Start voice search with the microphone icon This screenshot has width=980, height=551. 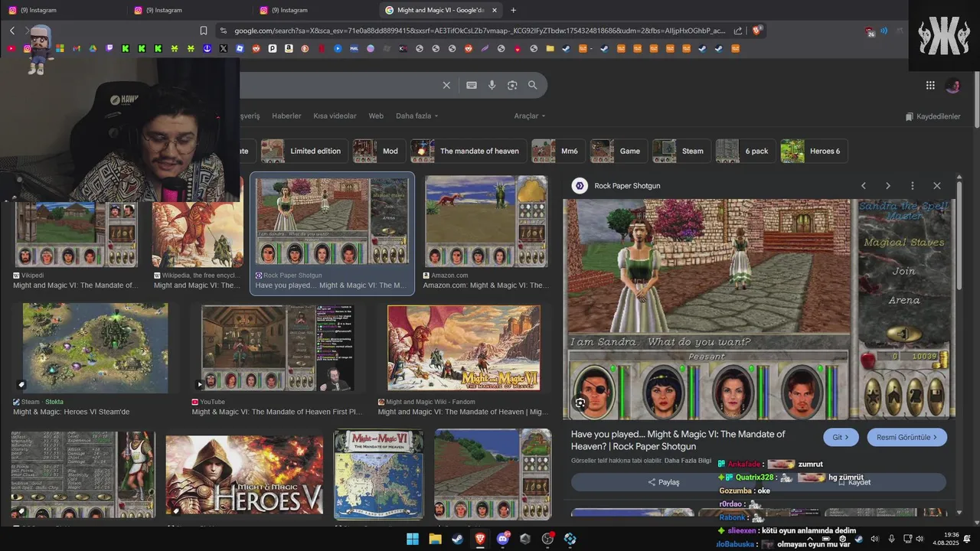click(492, 85)
